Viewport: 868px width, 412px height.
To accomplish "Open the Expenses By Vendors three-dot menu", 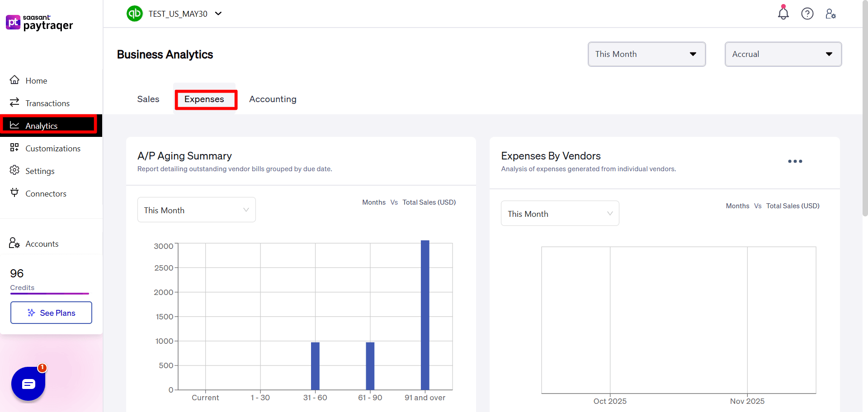I will pyautogui.click(x=795, y=161).
